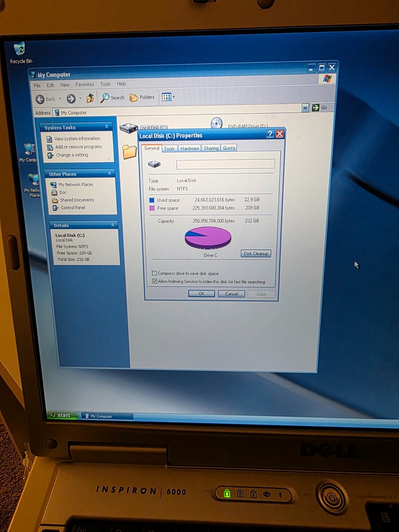Click the Apply button
The width and height of the screenshot is (399, 532).
click(x=261, y=294)
